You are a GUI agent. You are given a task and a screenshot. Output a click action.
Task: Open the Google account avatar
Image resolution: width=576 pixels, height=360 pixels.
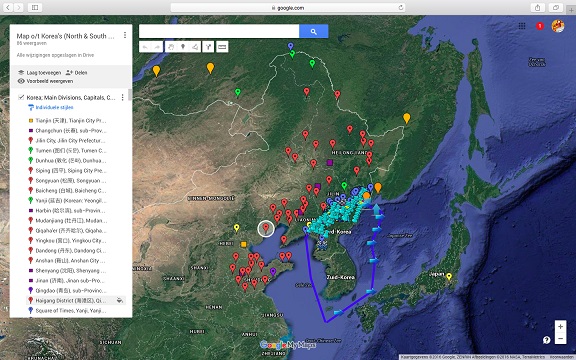(x=558, y=26)
